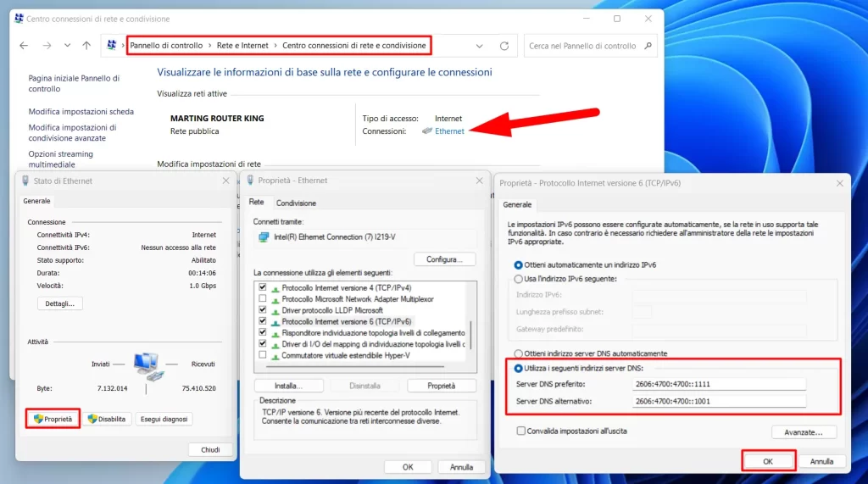Toggle Protocollo Internet versione 4 checkbox
This screenshot has height=484, width=868.
[263, 287]
